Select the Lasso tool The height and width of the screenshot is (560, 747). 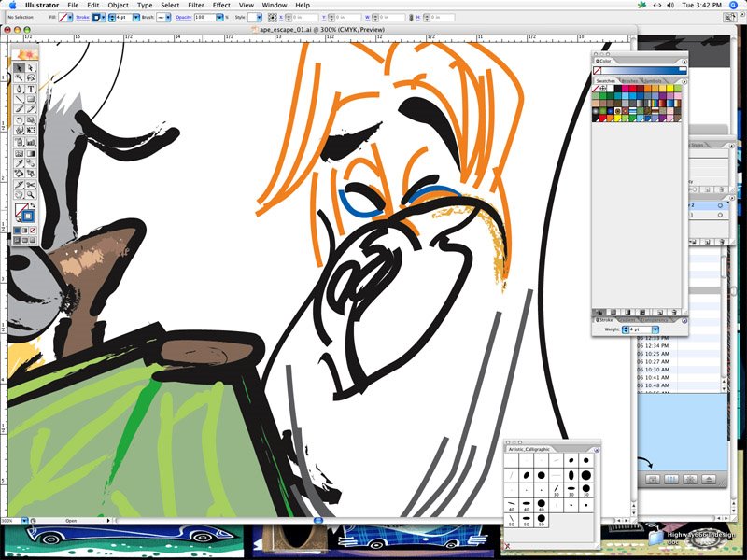pyautogui.click(x=31, y=77)
